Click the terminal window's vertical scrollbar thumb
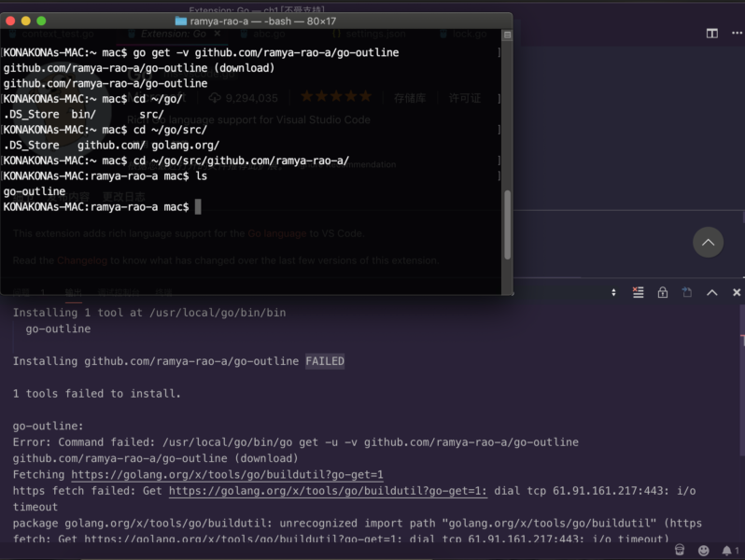The width and height of the screenshot is (745, 560). [x=508, y=225]
